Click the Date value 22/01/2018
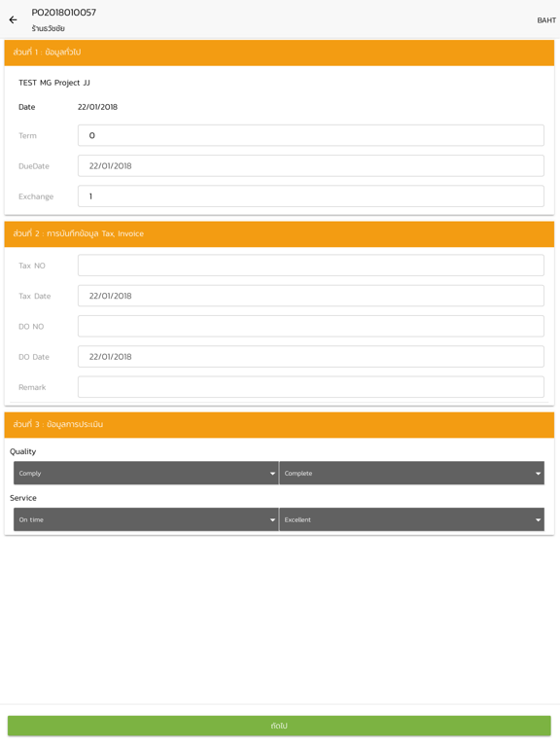 [x=97, y=107]
